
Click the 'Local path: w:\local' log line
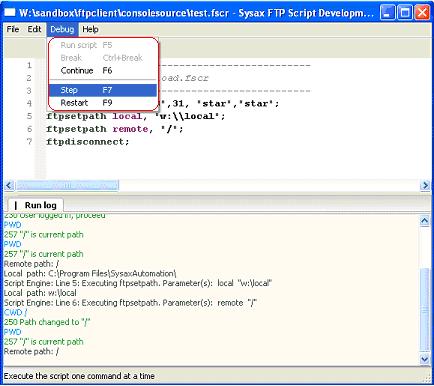40,293
